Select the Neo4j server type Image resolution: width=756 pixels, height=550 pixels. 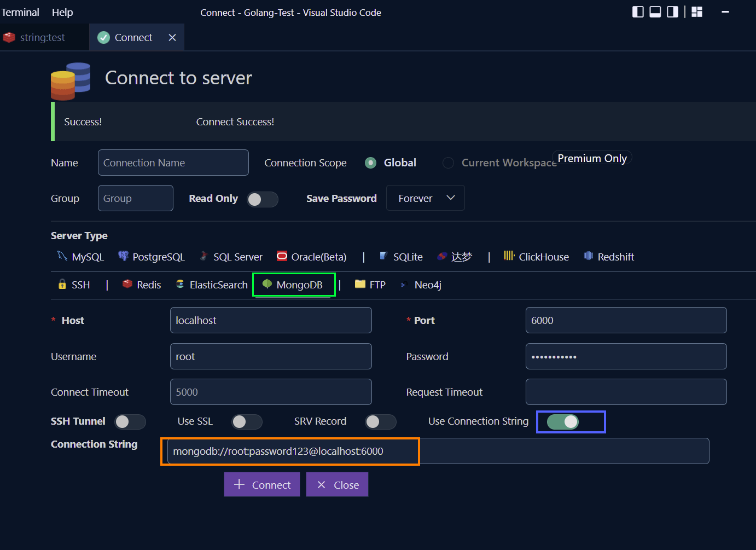427,285
